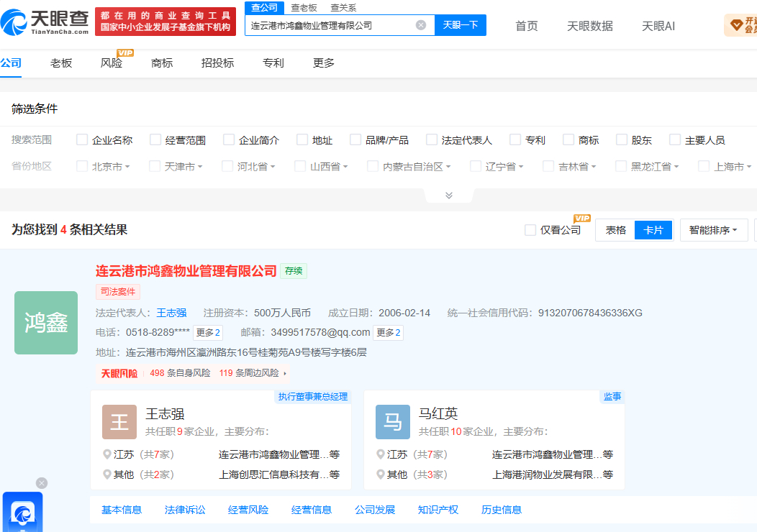757x532 pixels.
Task: Open the 招投标 results tab
Action: pos(218,63)
